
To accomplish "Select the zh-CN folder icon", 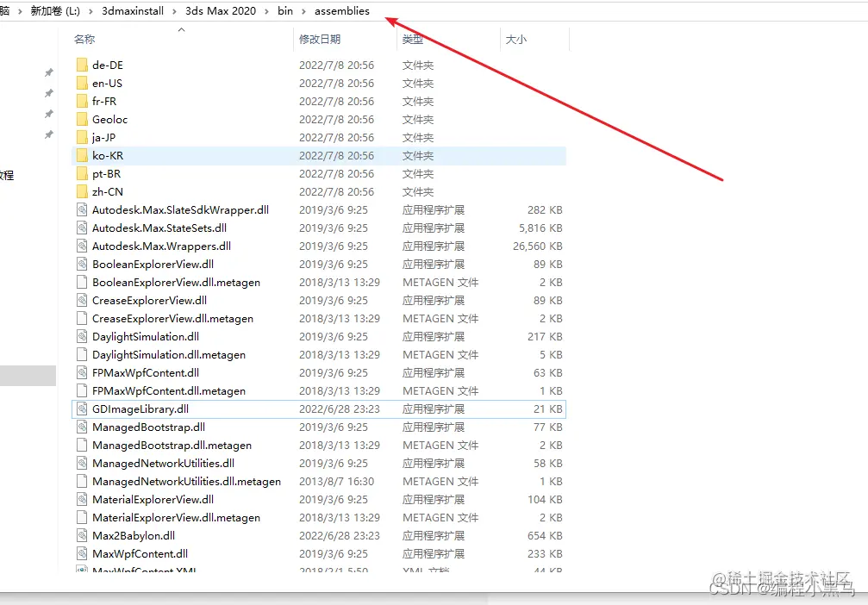I will pos(82,192).
